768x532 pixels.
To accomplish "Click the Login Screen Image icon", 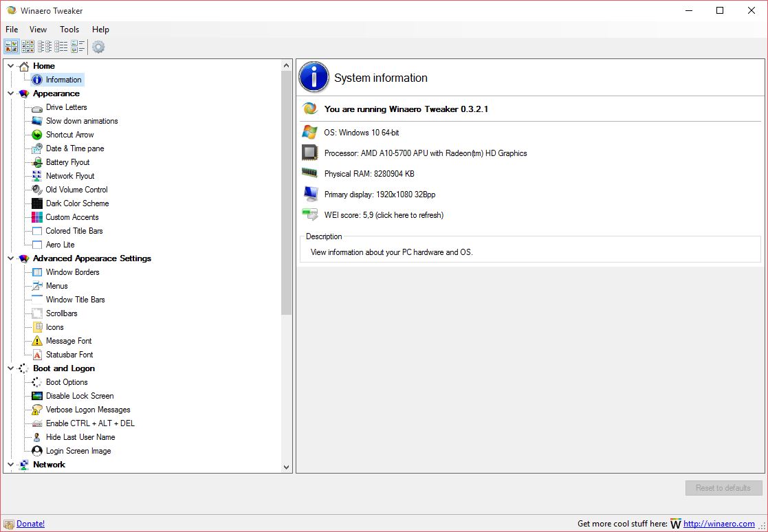I will coord(37,451).
